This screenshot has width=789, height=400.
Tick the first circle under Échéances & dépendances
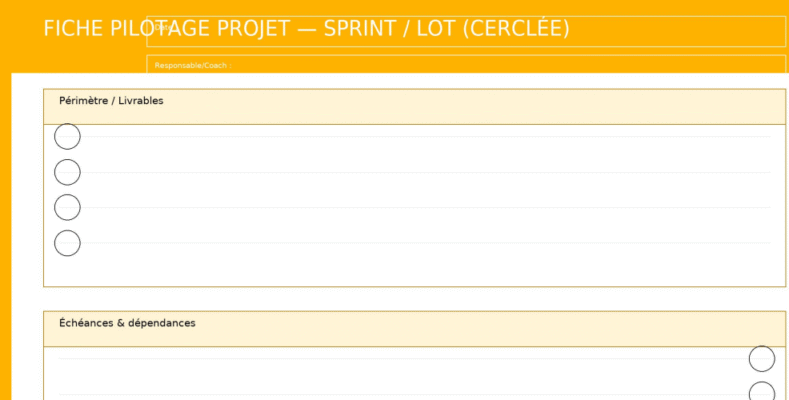[762, 359]
